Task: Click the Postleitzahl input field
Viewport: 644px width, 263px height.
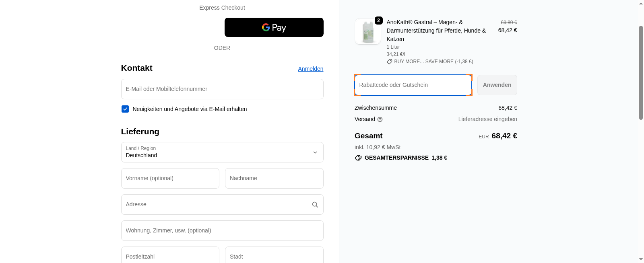Action: click(x=170, y=256)
